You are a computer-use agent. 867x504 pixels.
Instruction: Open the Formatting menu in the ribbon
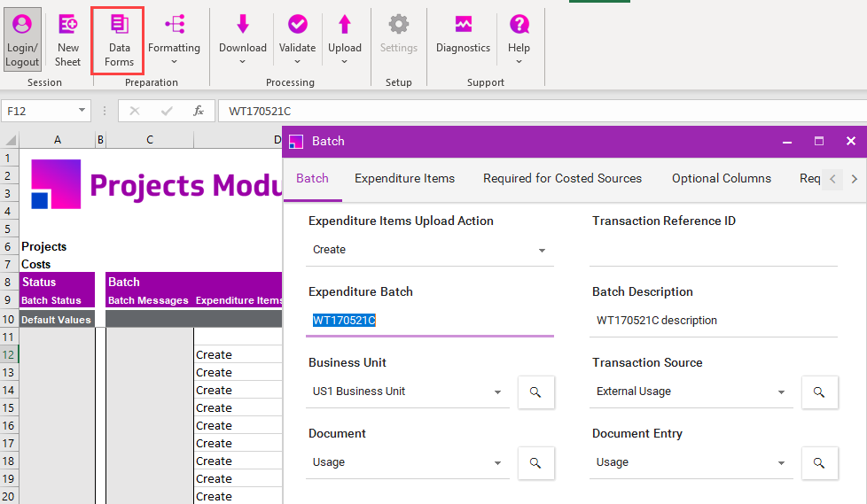[x=174, y=40]
